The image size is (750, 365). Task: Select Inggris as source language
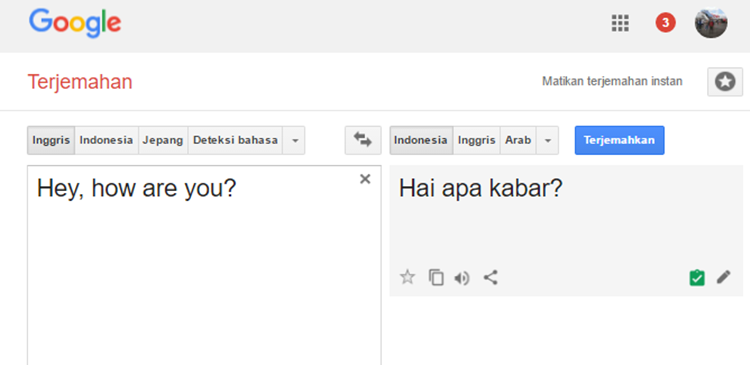click(51, 140)
